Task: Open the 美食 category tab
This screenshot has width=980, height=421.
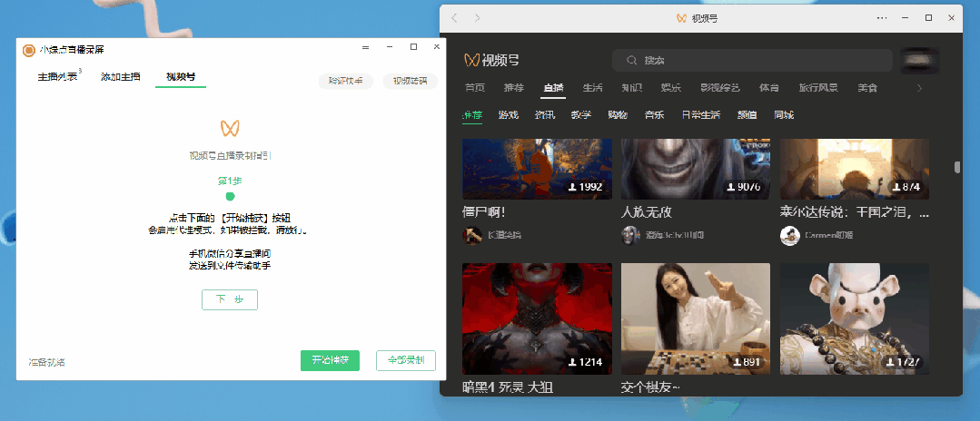Action: click(867, 88)
